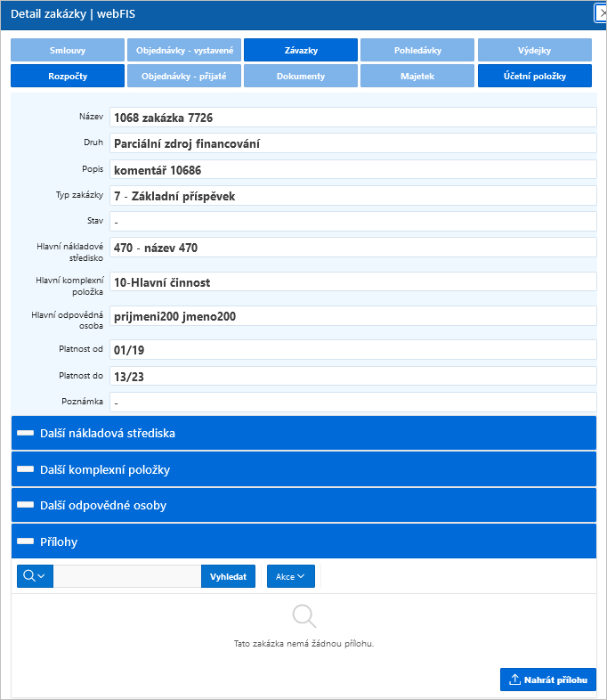Open the Výdejky tab
Screen dimensions: 607x700
pos(535,50)
